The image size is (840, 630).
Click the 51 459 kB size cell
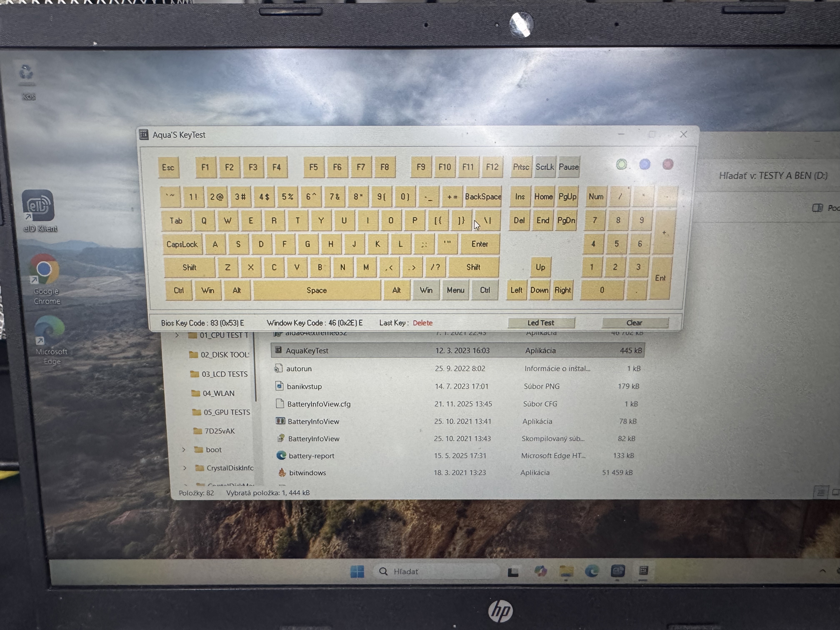pyautogui.click(x=617, y=472)
